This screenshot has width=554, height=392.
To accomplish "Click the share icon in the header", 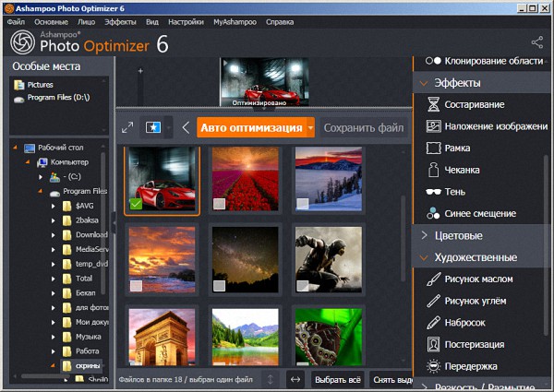I will pyautogui.click(x=536, y=42).
